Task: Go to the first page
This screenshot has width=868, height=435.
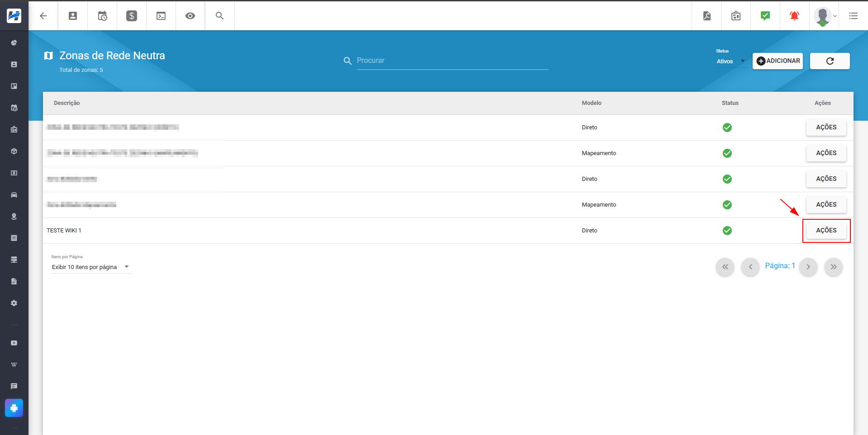Action: point(725,267)
